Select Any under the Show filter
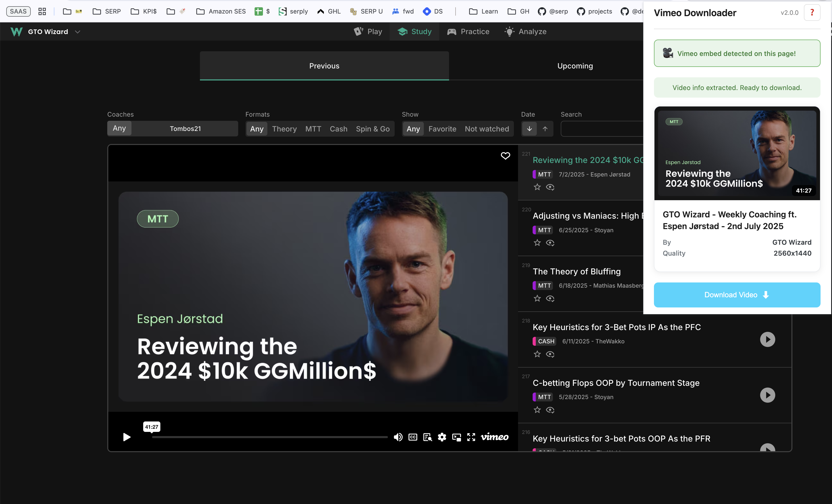Image resolution: width=832 pixels, height=504 pixels. coord(413,129)
